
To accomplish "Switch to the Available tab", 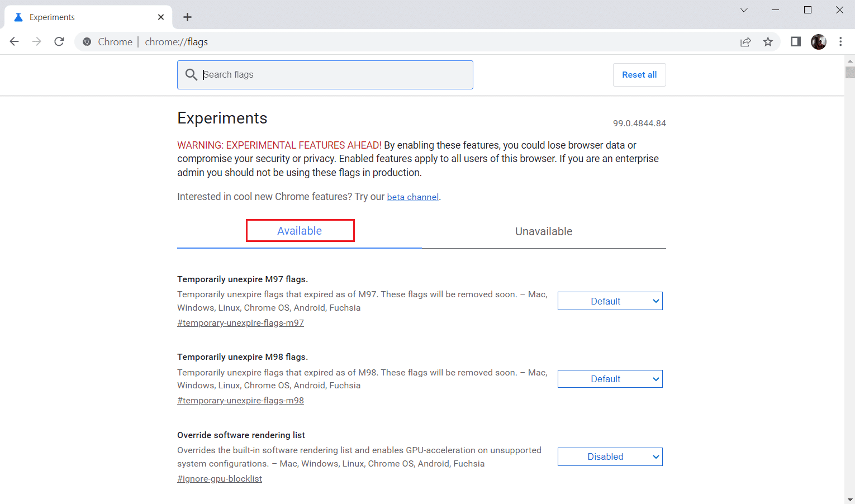I will pyautogui.click(x=300, y=231).
